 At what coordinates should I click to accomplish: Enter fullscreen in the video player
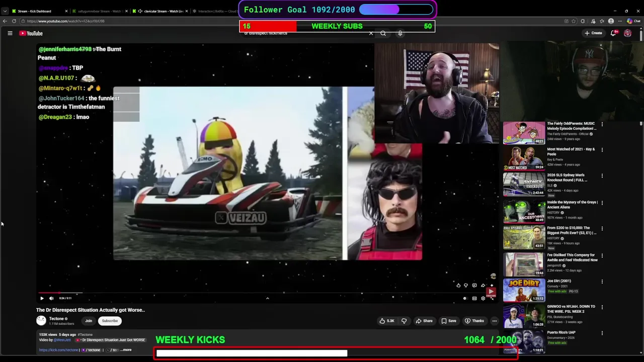(x=492, y=298)
